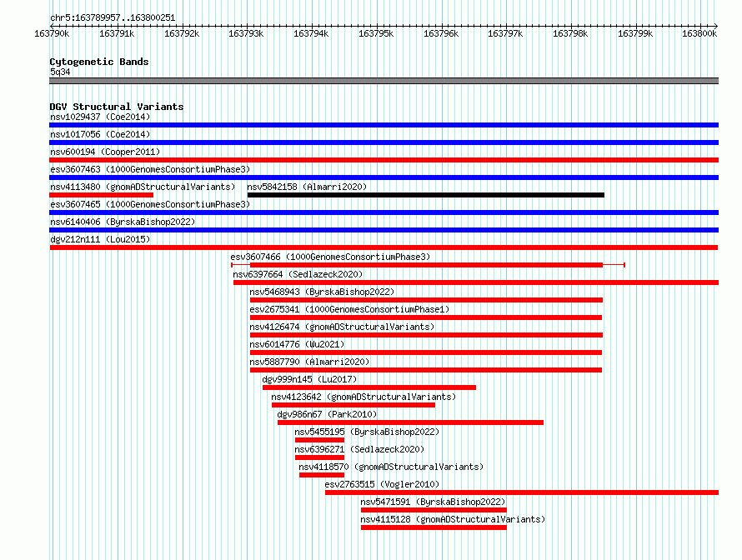Click the 163795k ruler position
This screenshot has height=560, width=742.
tap(376, 33)
